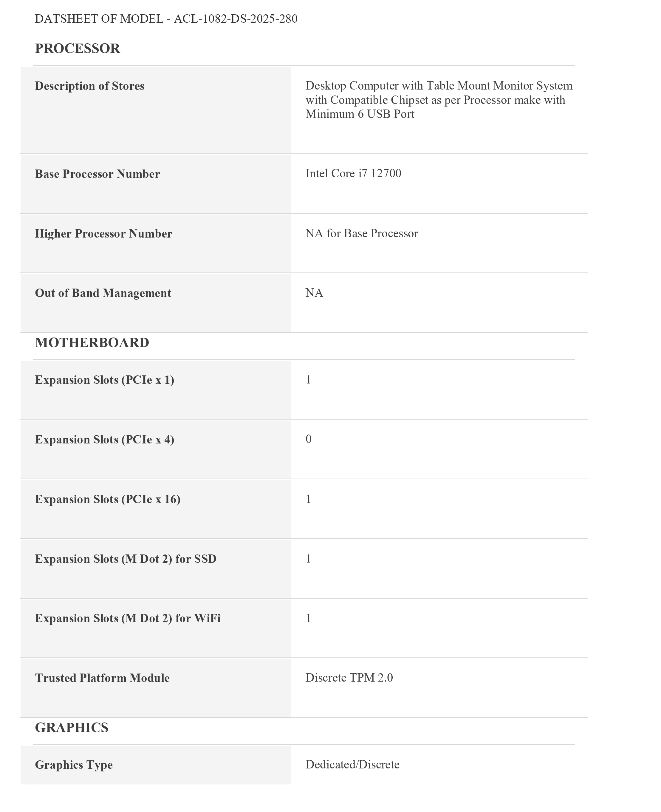
Task: Click the Discrete TPM 2.0 value
Action: click(x=349, y=677)
